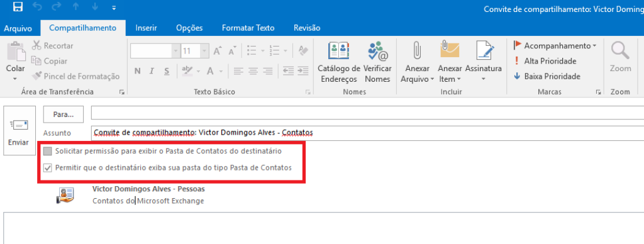Open Catálogo de Endereços
The width and height of the screenshot is (644, 244).
[339, 62]
